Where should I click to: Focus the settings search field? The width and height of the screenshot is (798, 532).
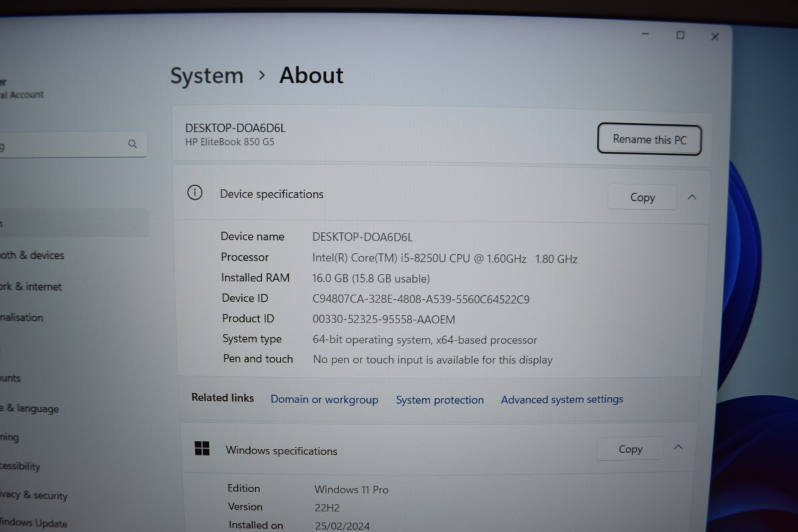click(72, 144)
